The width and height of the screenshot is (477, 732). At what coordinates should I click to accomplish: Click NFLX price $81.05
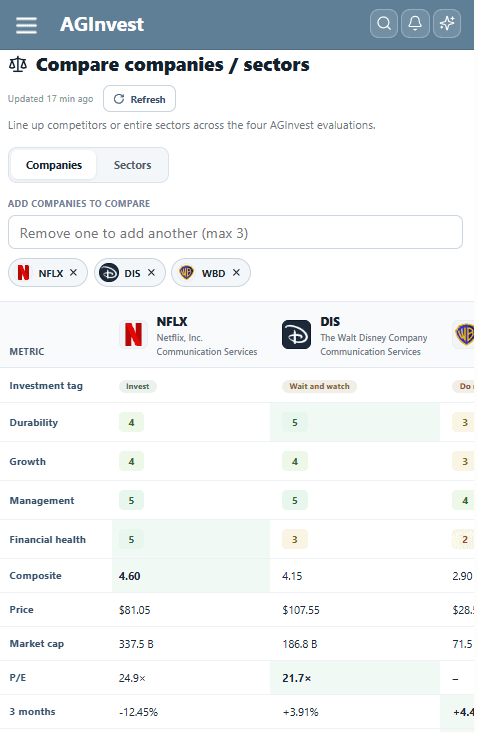click(135, 610)
